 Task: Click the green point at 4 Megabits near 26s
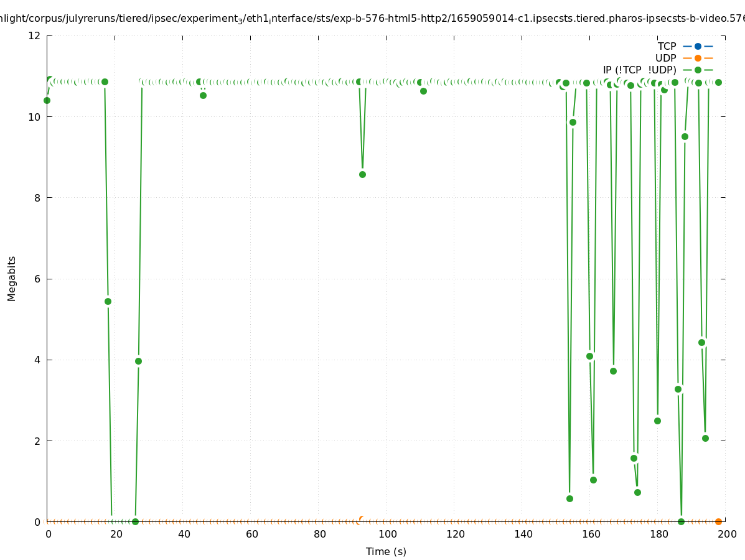tap(138, 361)
